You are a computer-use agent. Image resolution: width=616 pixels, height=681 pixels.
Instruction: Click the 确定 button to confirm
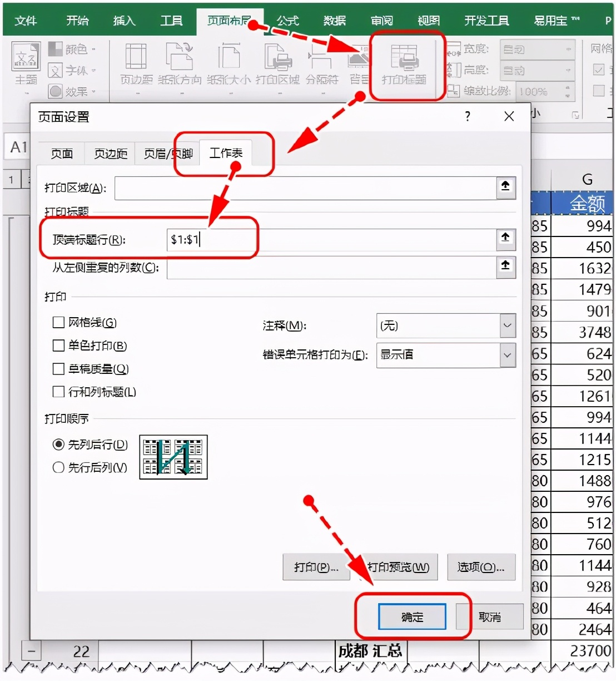411,616
